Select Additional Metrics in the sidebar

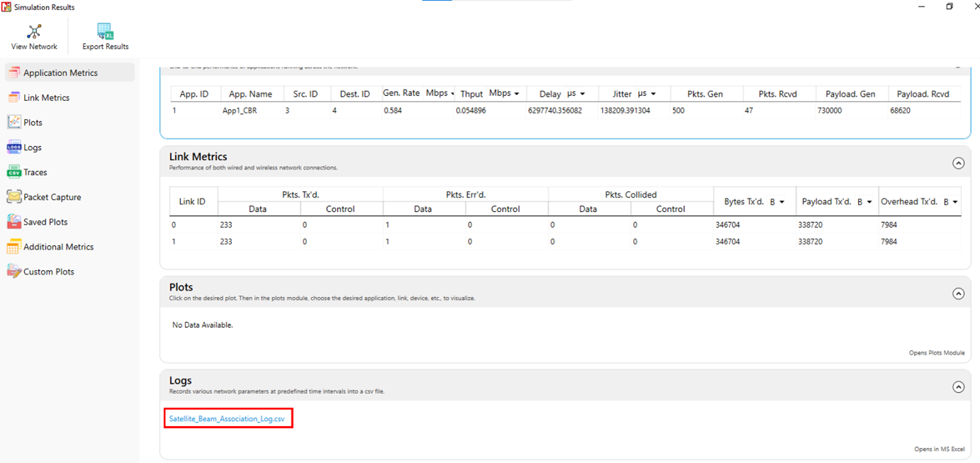click(x=58, y=247)
